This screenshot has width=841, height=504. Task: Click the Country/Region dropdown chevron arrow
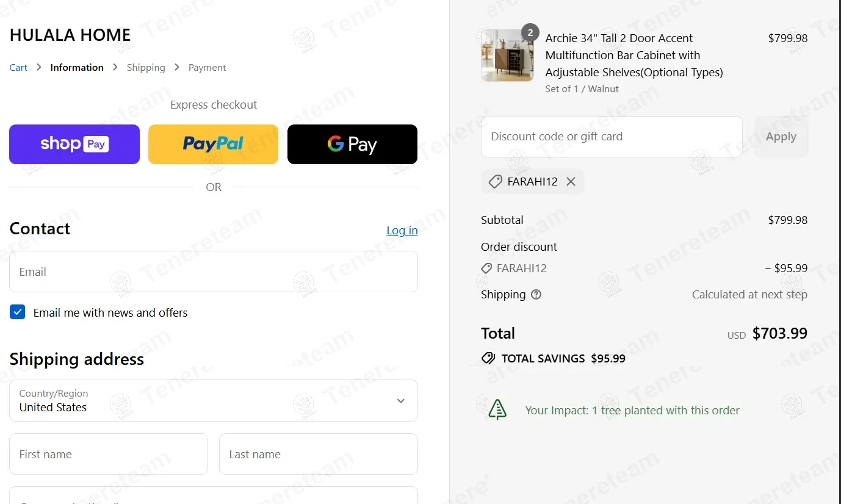click(x=400, y=401)
